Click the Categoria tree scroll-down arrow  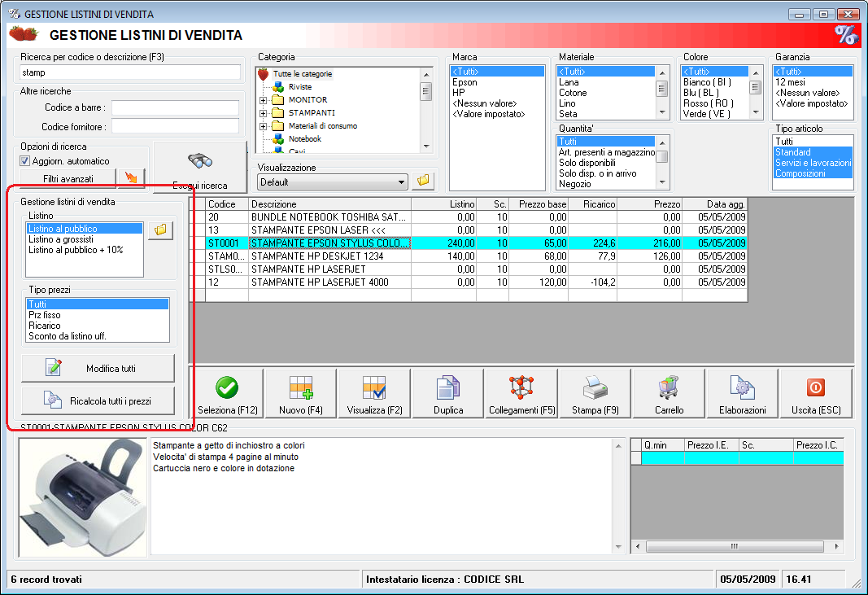[x=426, y=147]
